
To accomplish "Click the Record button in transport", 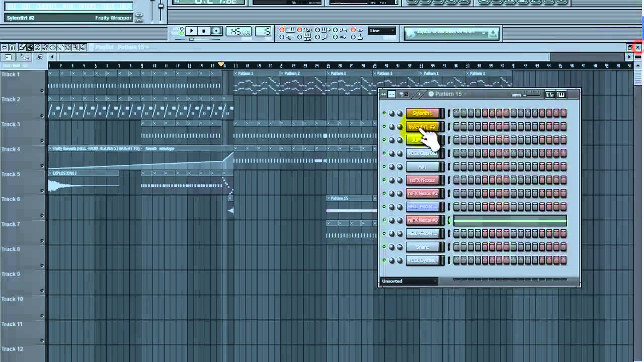I will [216, 31].
